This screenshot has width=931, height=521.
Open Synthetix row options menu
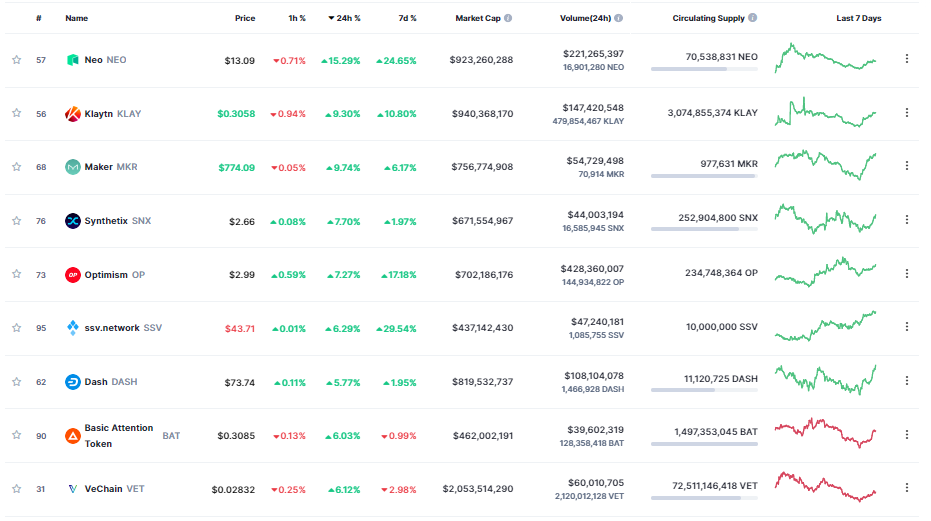(907, 219)
